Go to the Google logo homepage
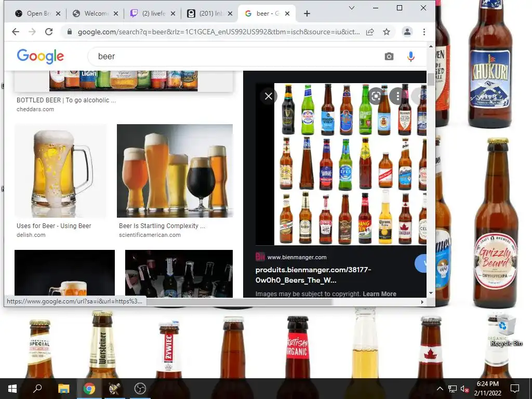 pyautogui.click(x=41, y=56)
